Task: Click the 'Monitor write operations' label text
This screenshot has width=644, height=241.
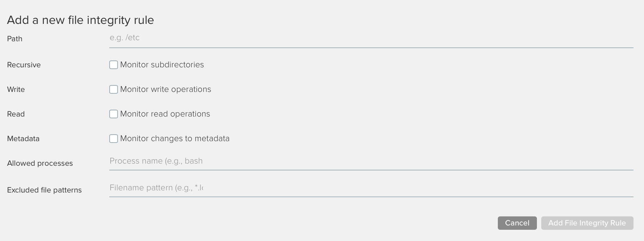Action: 166,89
